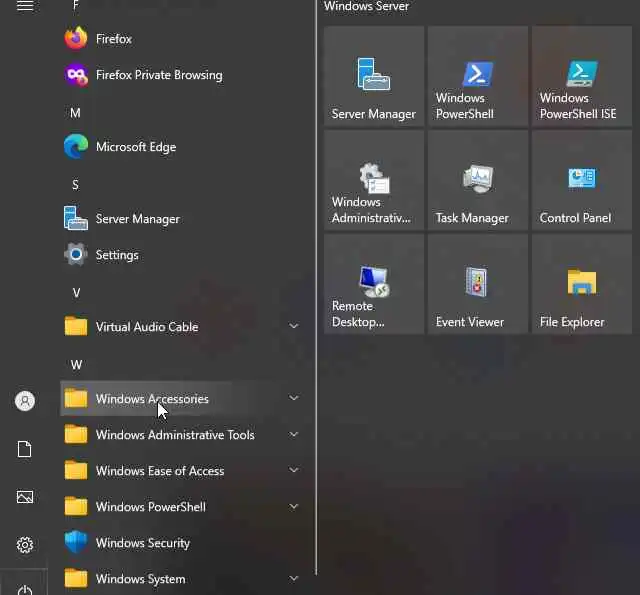Open Settings gear in the Start sidebar
The width and height of the screenshot is (640, 595).
[25, 545]
